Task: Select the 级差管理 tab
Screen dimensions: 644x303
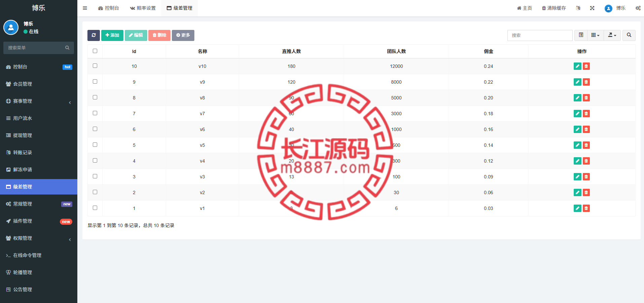Action: pos(179,8)
